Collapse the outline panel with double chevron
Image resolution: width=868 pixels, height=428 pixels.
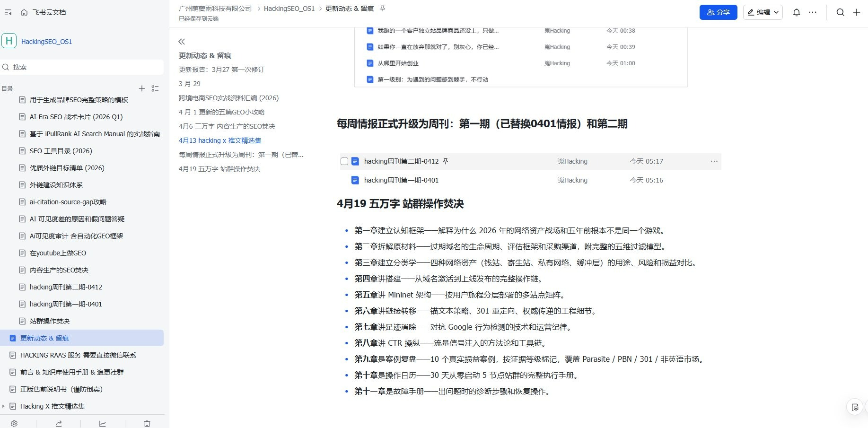coord(182,42)
